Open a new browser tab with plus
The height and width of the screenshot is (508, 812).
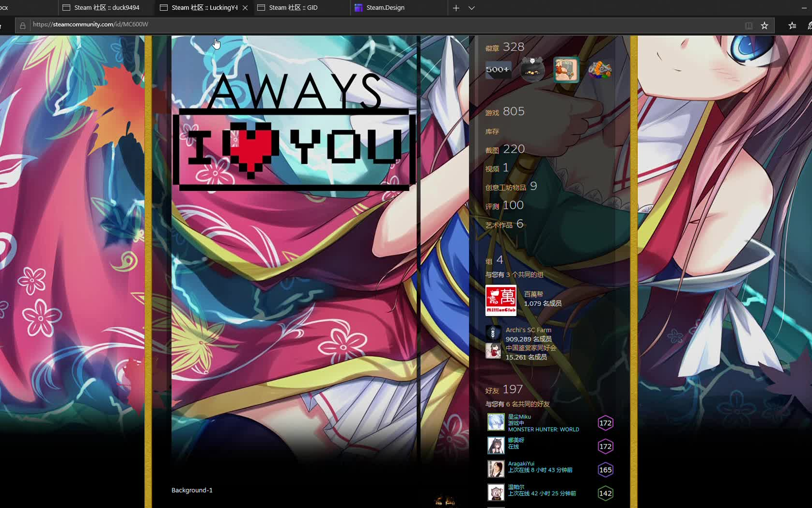point(456,8)
